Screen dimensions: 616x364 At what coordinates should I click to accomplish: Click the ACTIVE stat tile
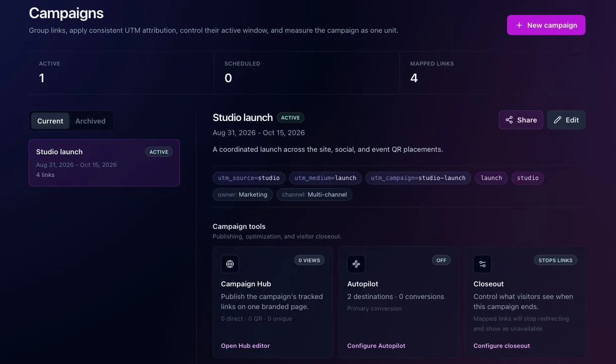121,73
